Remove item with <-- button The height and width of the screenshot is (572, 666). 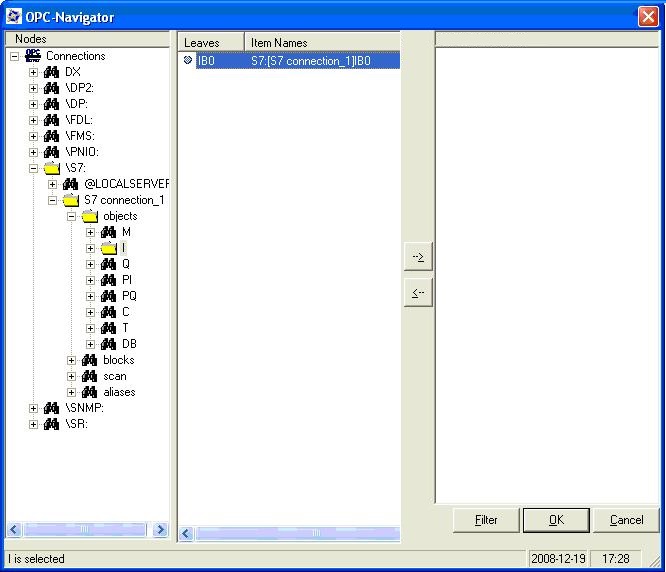click(418, 293)
